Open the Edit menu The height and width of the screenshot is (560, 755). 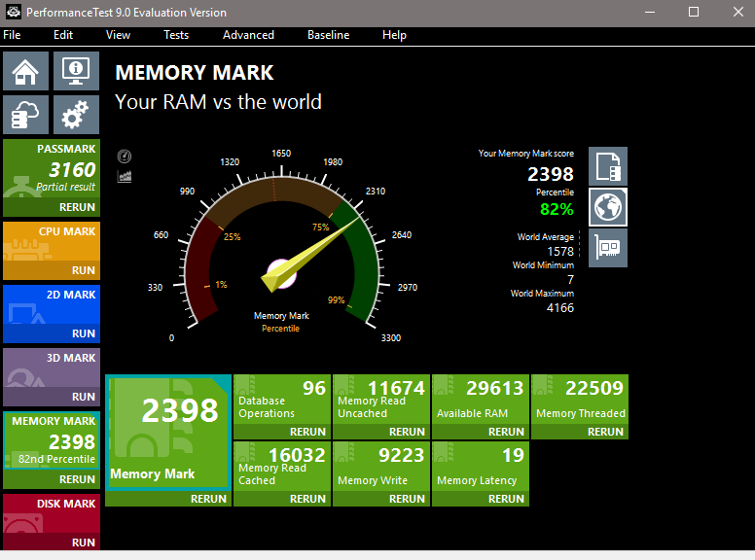[63, 35]
